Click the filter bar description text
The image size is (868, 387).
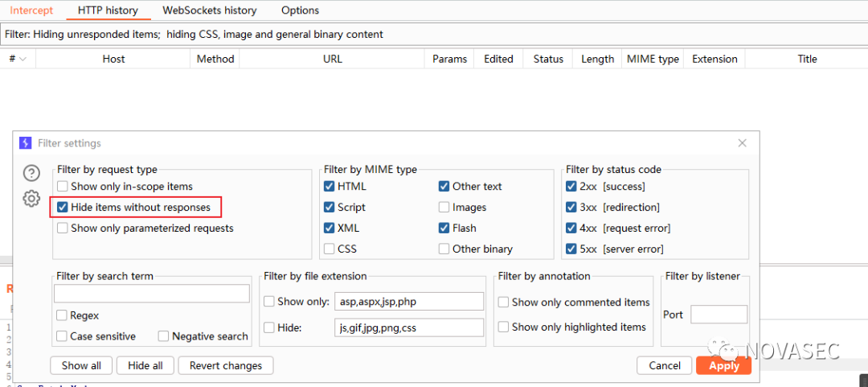click(194, 35)
